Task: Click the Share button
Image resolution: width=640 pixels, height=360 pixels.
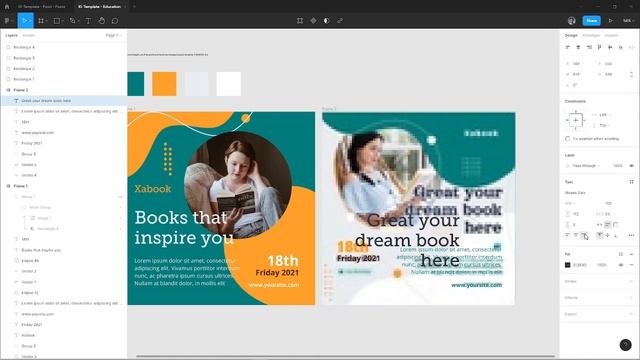Action: click(x=591, y=20)
